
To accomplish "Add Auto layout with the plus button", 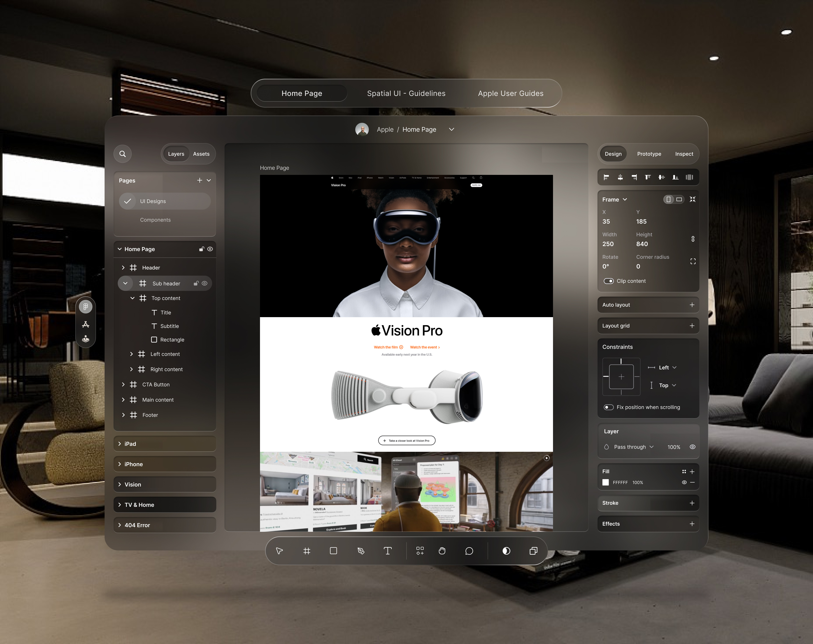I will 691,305.
